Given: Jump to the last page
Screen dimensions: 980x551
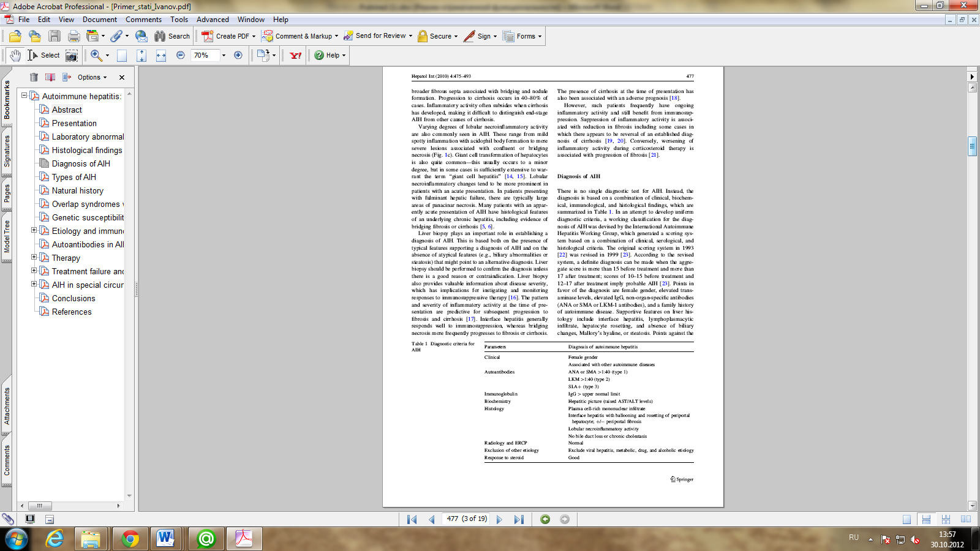Looking at the screenshot, I should [519, 519].
